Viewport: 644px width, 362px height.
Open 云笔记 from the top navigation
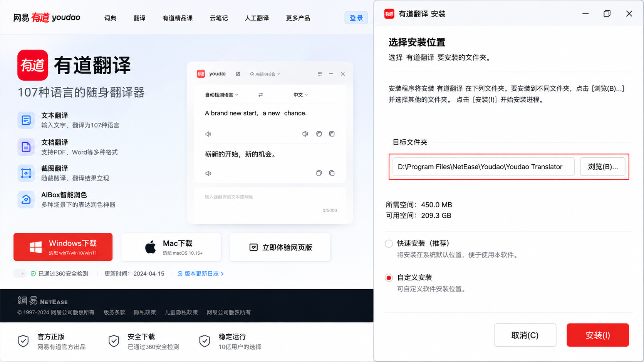click(x=219, y=18)
